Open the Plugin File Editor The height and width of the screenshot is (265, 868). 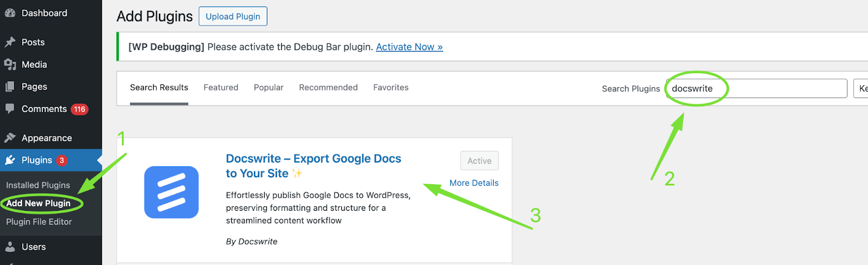click(x=39, y=222)
